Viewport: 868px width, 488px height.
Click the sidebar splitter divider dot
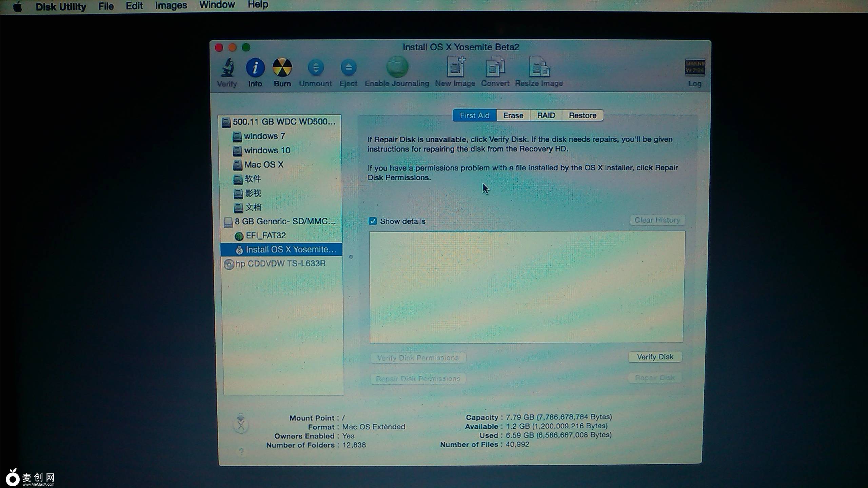point(351,257)
